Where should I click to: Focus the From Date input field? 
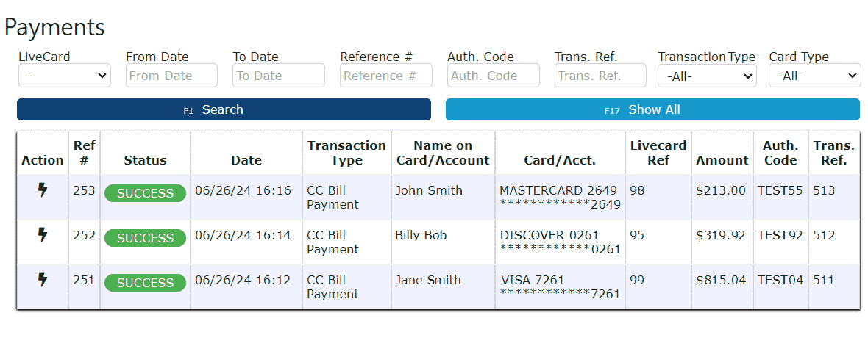171,76
